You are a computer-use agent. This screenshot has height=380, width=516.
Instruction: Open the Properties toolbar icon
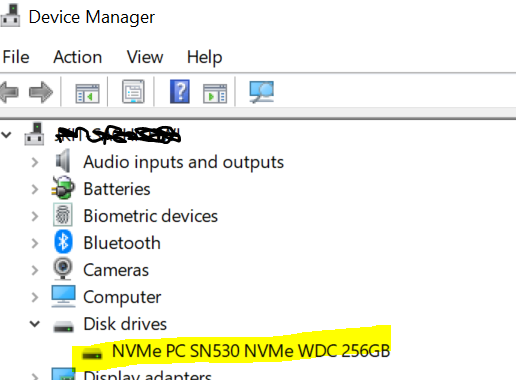coord(133,91)
